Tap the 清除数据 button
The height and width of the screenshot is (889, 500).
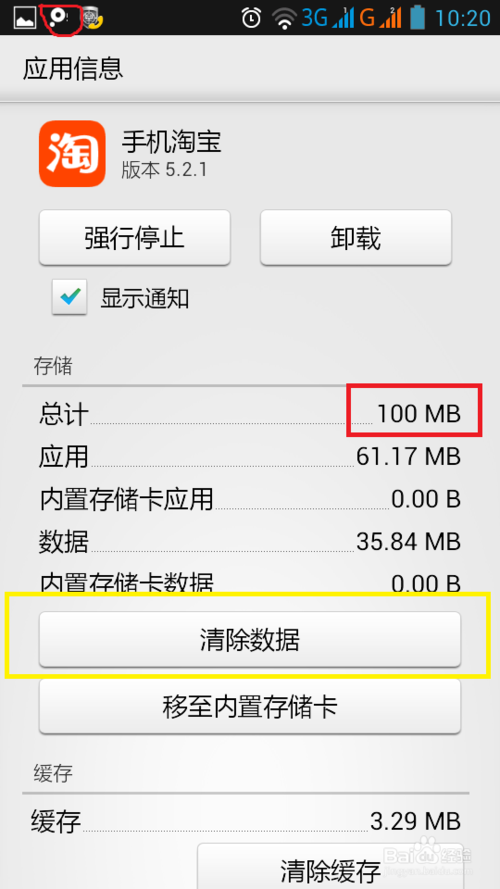click(x=249, y=640)
